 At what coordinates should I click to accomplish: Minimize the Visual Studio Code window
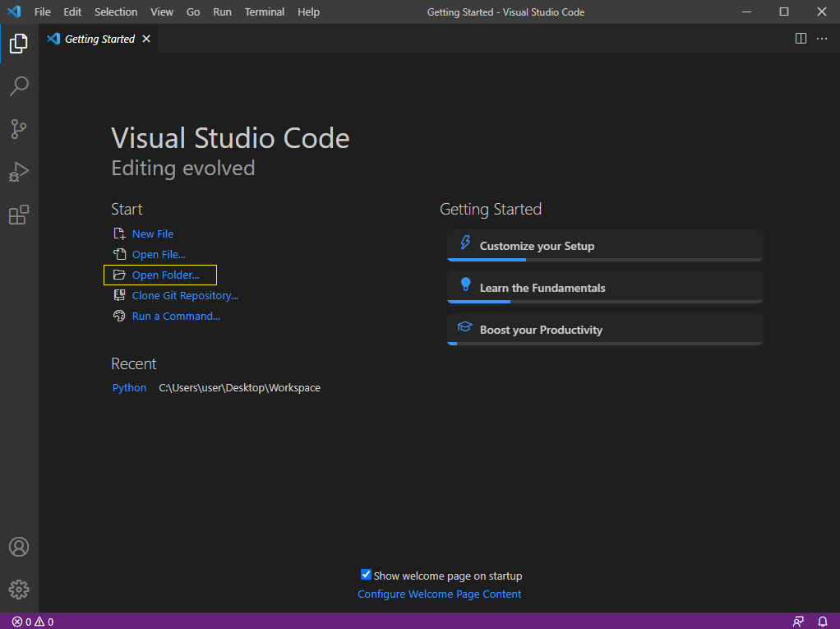(746, 12)
